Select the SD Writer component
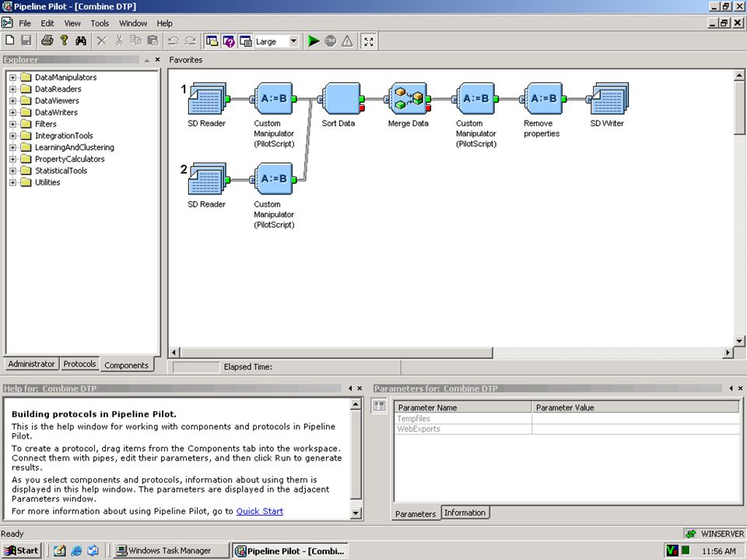The image size is (747, 560). [x=608, y=99]
